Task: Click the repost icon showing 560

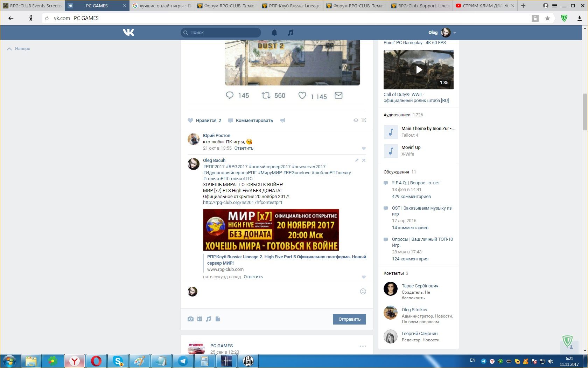Action: pos(266,95)
